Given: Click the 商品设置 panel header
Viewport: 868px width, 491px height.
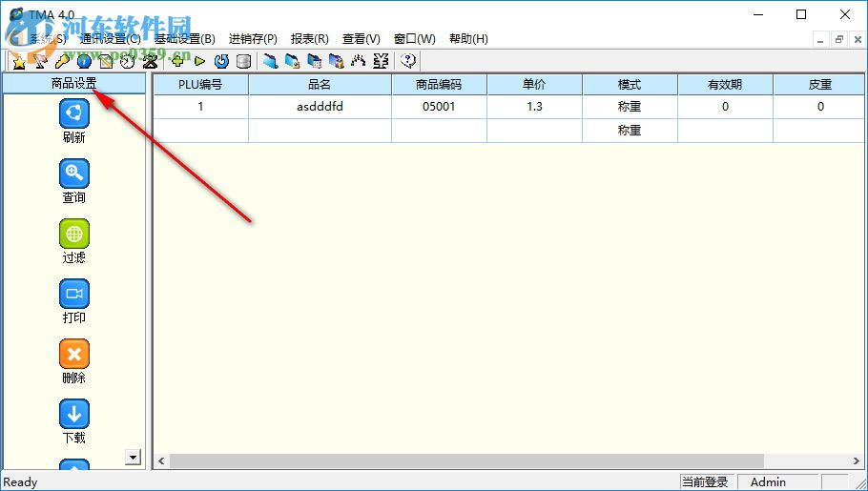Looking at the screenshot, I should (x=74, y=84).
